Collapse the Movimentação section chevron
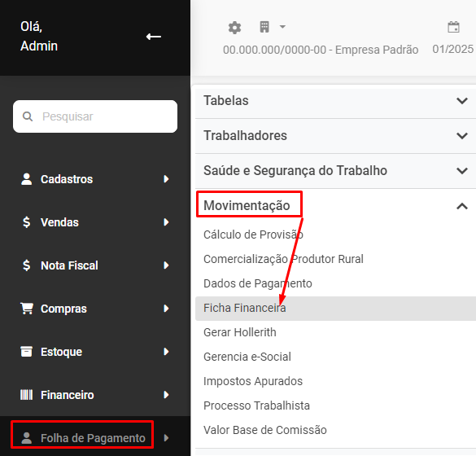Viewport: 476px width, 456px height. (462, 207)
